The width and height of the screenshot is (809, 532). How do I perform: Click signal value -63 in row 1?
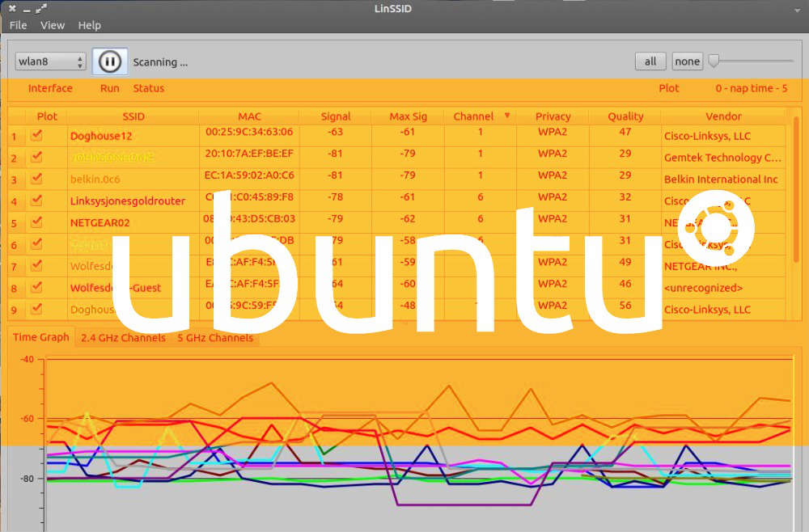coord(336,132)
